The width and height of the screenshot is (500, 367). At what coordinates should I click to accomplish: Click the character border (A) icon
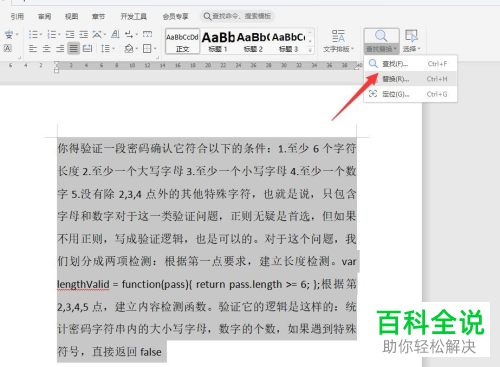coord(7,49)
